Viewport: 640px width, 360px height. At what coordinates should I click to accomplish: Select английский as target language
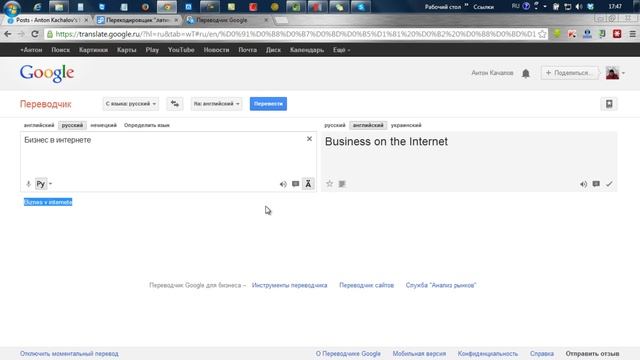pos(368,125)
